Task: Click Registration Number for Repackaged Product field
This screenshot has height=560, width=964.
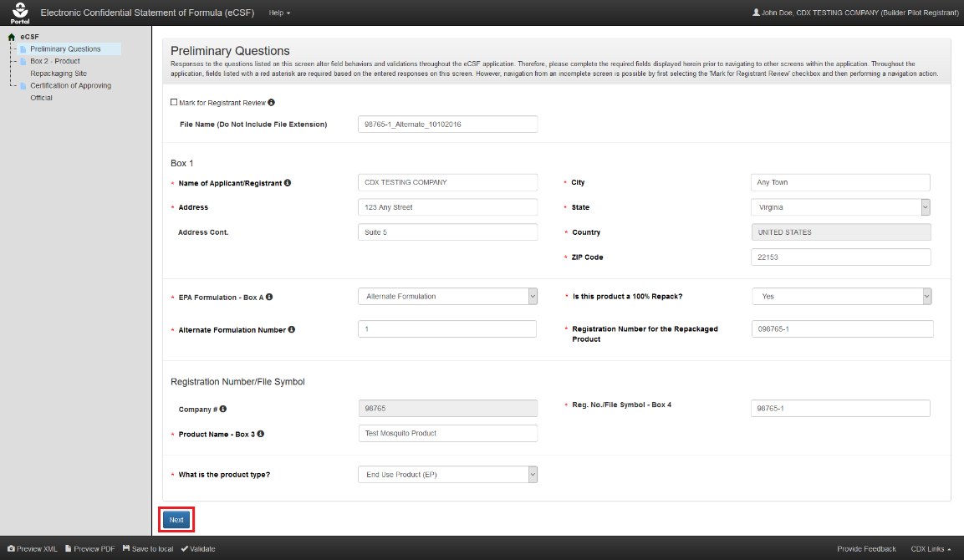Action: point(842,328)
